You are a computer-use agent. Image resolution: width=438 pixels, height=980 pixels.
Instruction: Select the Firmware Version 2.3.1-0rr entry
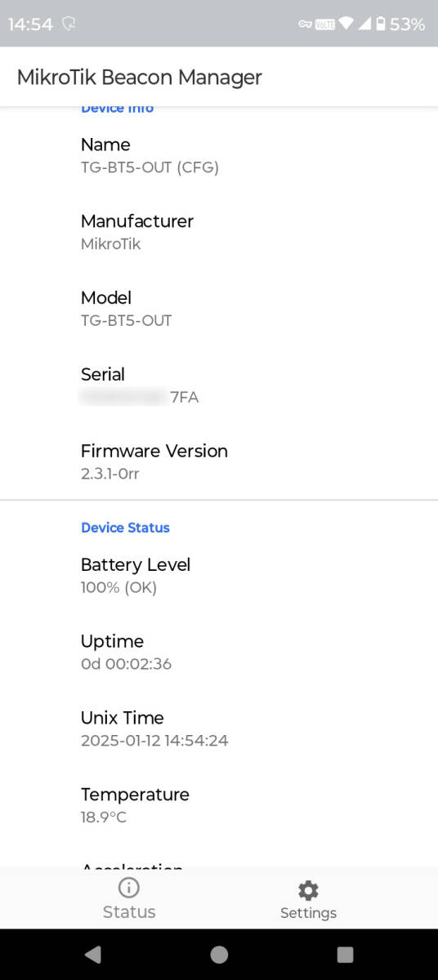219,461
